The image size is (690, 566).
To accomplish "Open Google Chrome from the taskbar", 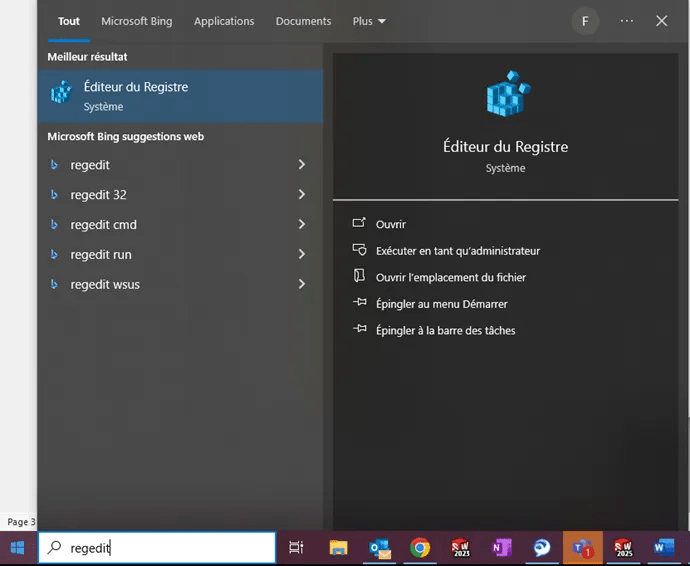I will tap(420, 548).
